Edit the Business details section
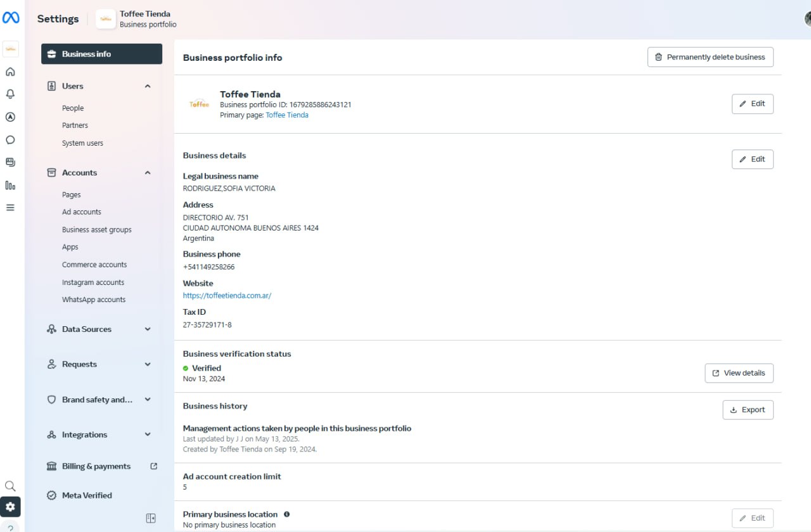Image resolution: width=811 pixels, height=532 pixels. 753,159
